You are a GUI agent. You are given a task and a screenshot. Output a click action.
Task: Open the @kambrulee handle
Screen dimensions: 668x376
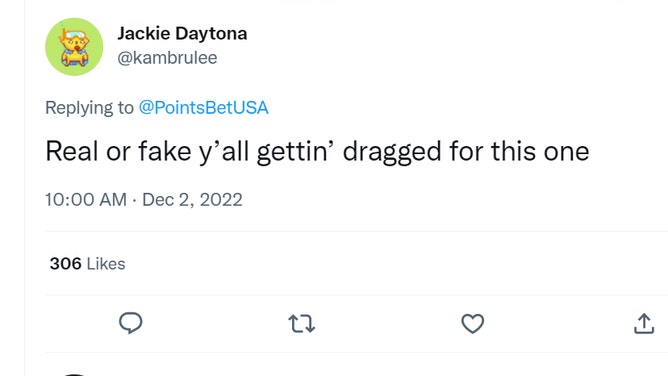coord(167,58)
